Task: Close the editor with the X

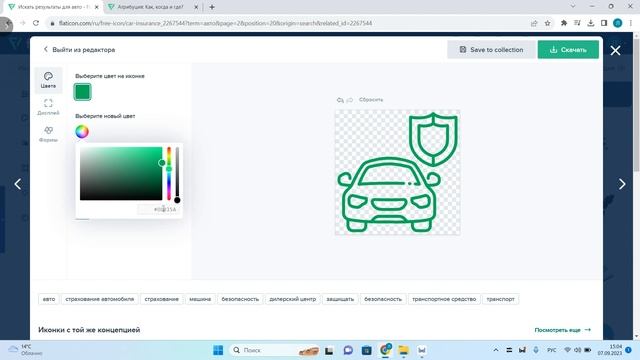Action: coord(615,50)
